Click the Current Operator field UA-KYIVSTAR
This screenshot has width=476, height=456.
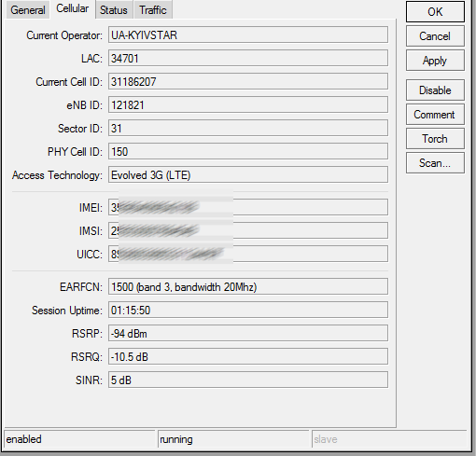[x=248, y=35]
